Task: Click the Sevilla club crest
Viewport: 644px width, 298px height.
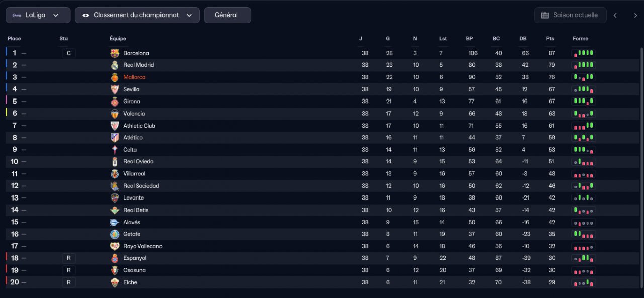Action: pyautogui.click(x=115, y=89)
